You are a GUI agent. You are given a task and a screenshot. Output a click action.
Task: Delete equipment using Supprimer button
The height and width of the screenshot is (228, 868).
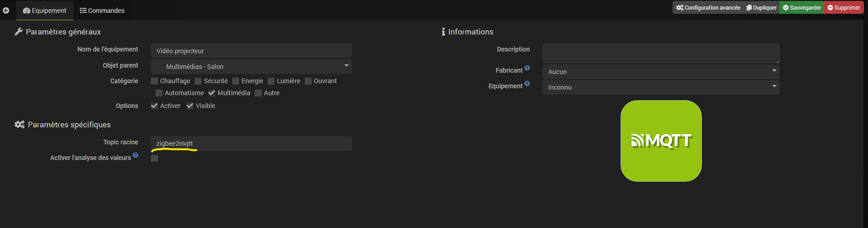click(x=844, y=8)
